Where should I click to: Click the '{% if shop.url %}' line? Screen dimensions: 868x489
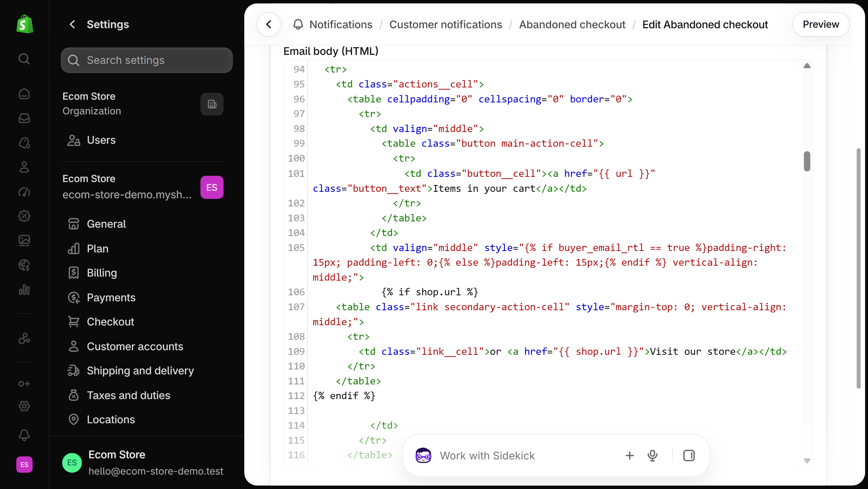tap(430, 292)
